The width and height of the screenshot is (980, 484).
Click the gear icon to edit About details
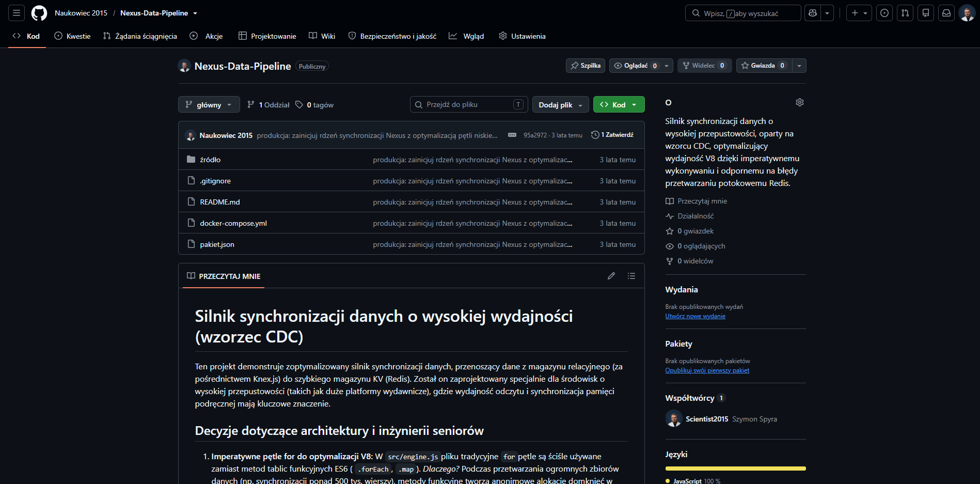(800, 102)
